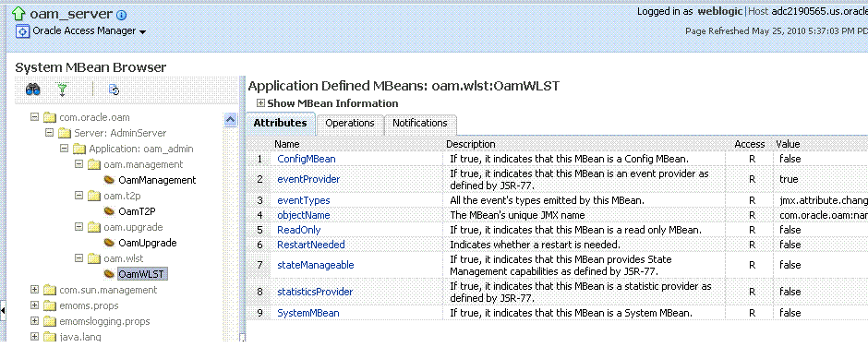Select emomslogging.props tree item

click(x=104, y=321)
